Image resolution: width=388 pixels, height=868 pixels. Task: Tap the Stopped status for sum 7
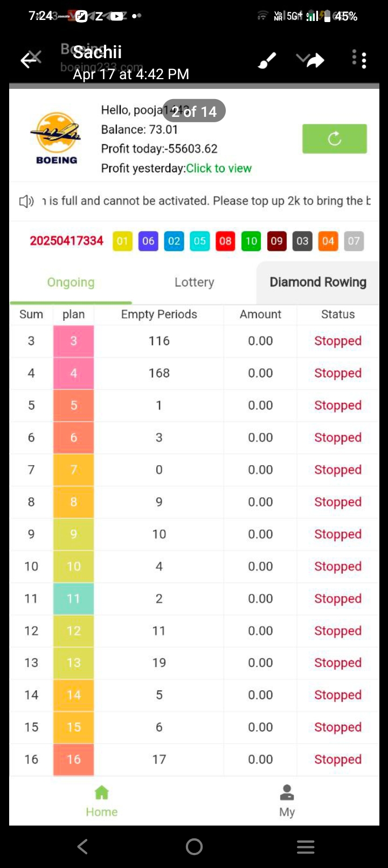click(338, 470)
